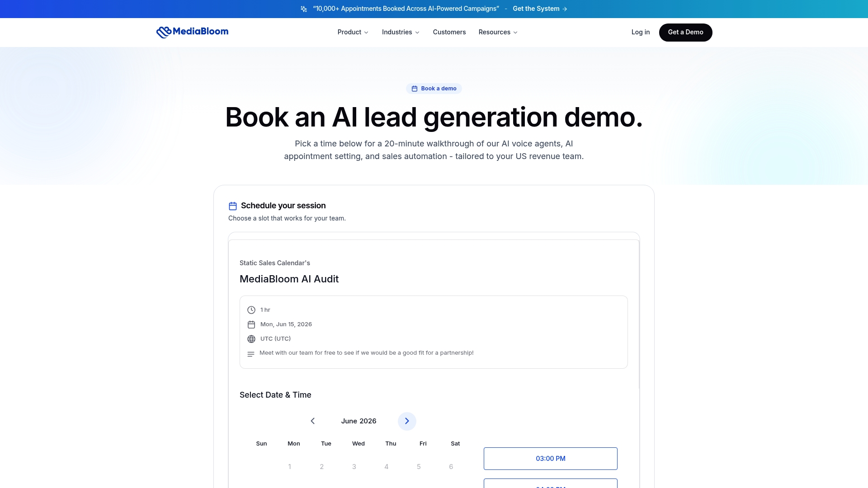Click the calendar icon beside Mon, Jun 15, 2026
Image resolution: width=868 pixels, height=488 pixels.
click(251, 324)
